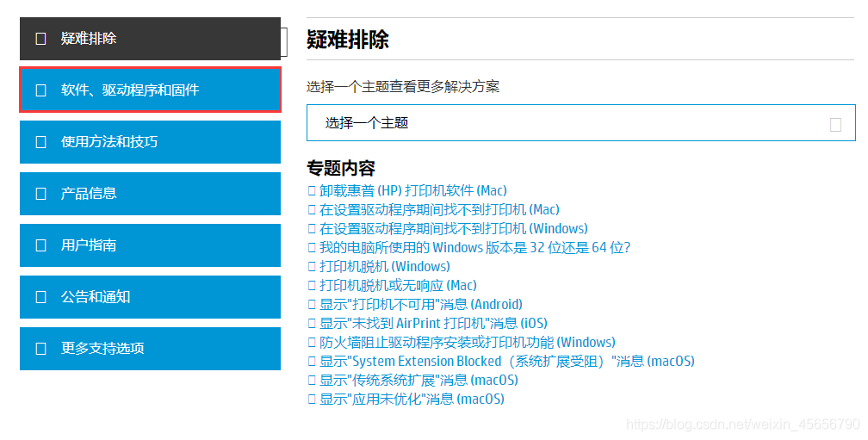Go to 产品信息 sidebar tab
Screen dimensions: 868x440
coord(150,194)
